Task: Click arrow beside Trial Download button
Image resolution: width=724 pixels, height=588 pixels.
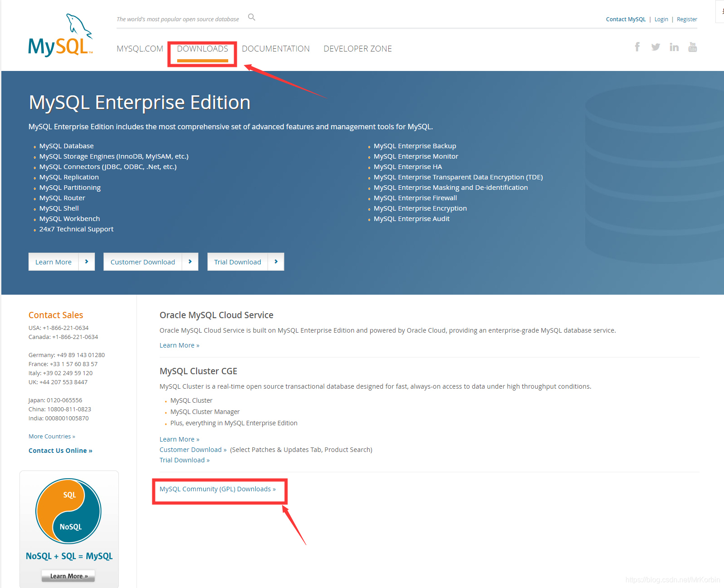Action: (x=276, y=262)
